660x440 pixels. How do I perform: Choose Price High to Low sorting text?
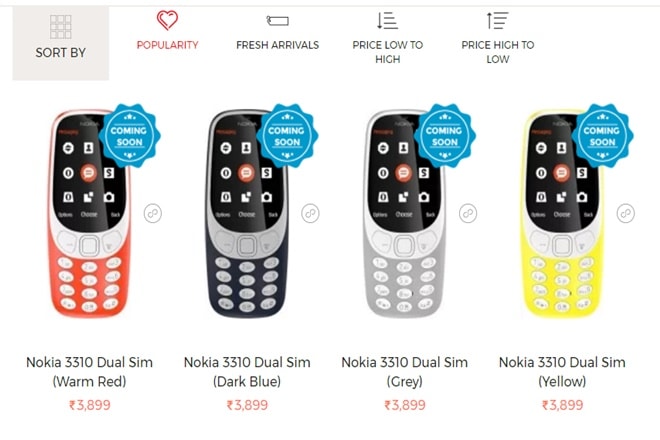[x=498, y=52]
